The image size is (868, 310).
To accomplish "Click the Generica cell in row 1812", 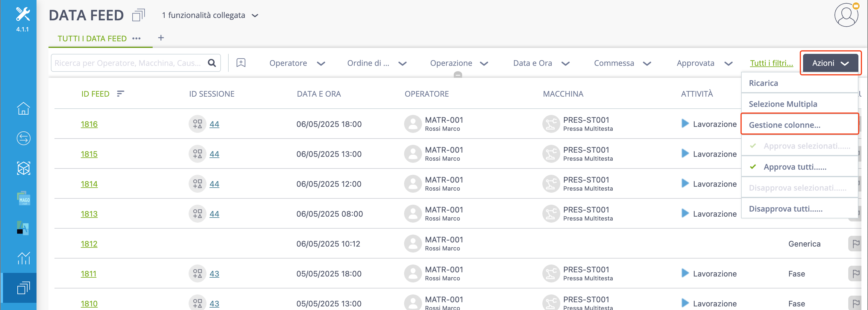I will coord(804,244).
